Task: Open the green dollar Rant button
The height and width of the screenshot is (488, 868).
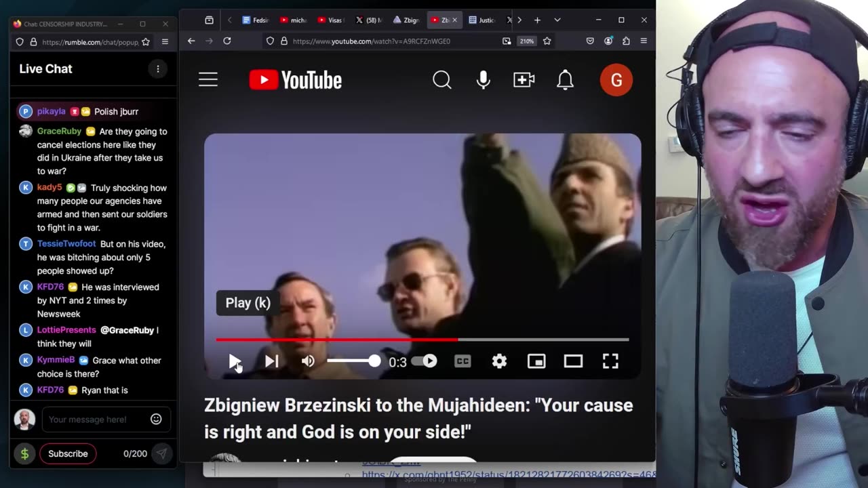Action: coord(24,453)
